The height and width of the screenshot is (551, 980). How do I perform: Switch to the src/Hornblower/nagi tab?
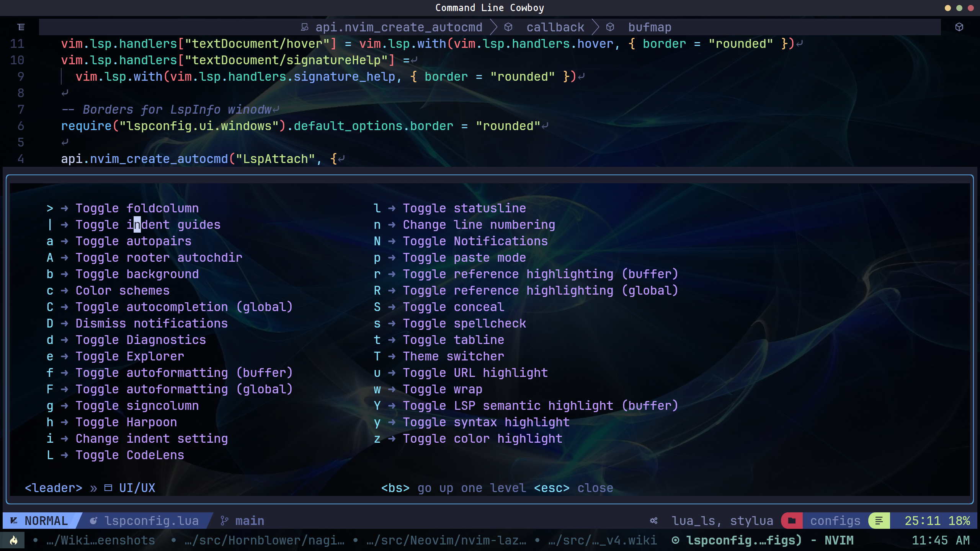(264, 540)
